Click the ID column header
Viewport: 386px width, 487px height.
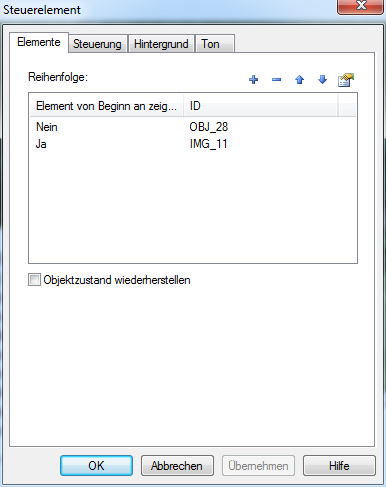coord(261,106)
